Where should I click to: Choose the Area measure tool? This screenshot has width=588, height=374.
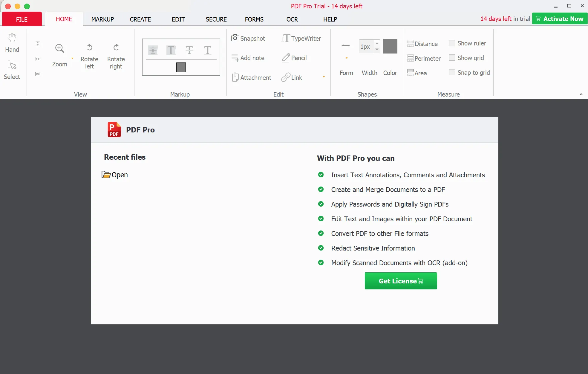click(x=417, y=73)
